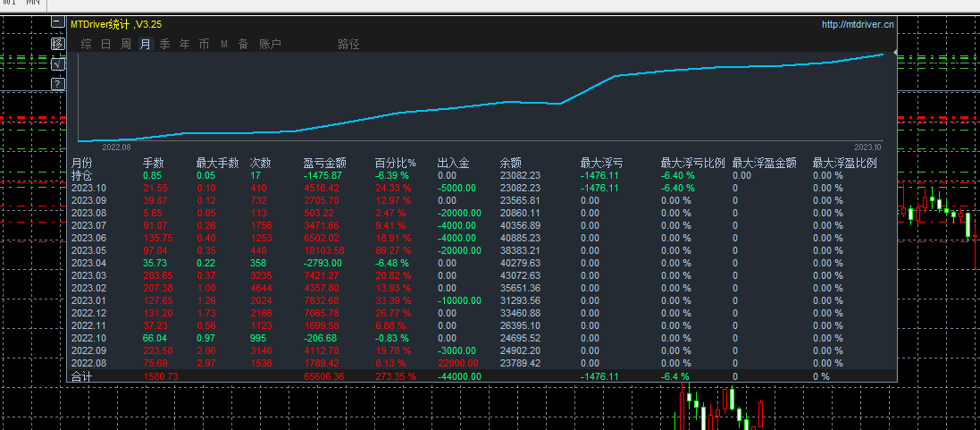Select the 持仓 row label

click(x=82, y=175)
